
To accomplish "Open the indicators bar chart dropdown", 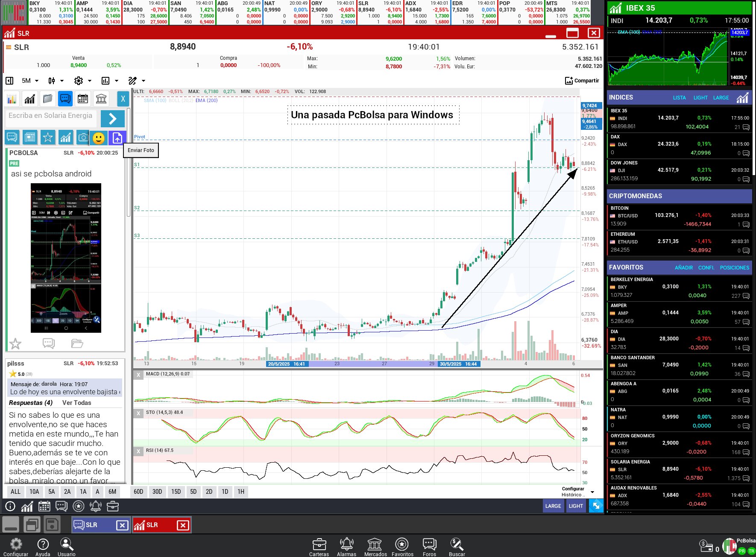I will tap(109, 81).
